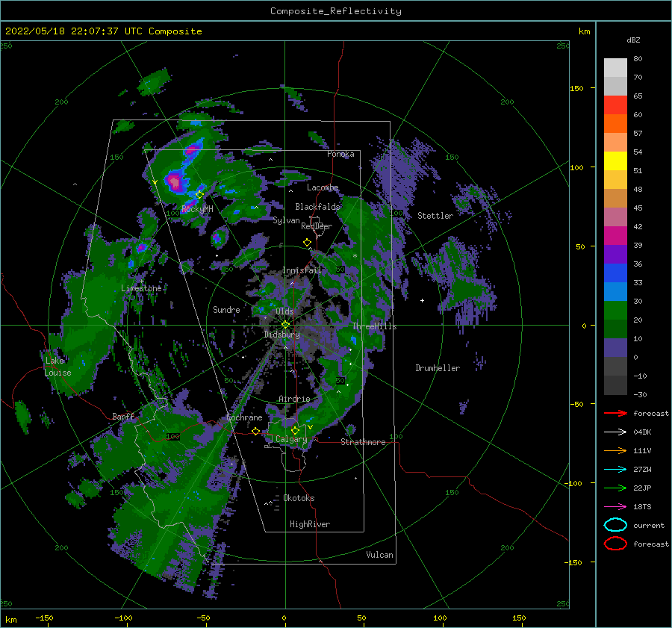The width and height of the screenshot is (672, 628).
Task: Click the RedDeer city label
Action: tap(317, 226)
